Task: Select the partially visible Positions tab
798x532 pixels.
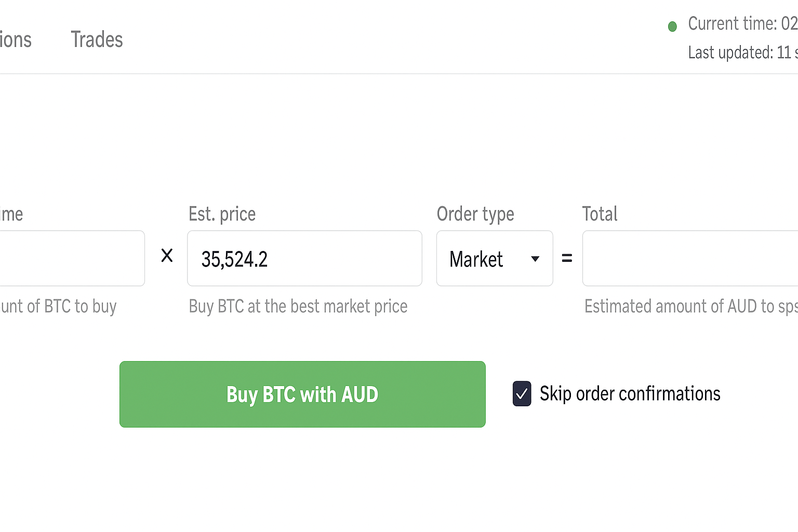Action: pos(16,39)
